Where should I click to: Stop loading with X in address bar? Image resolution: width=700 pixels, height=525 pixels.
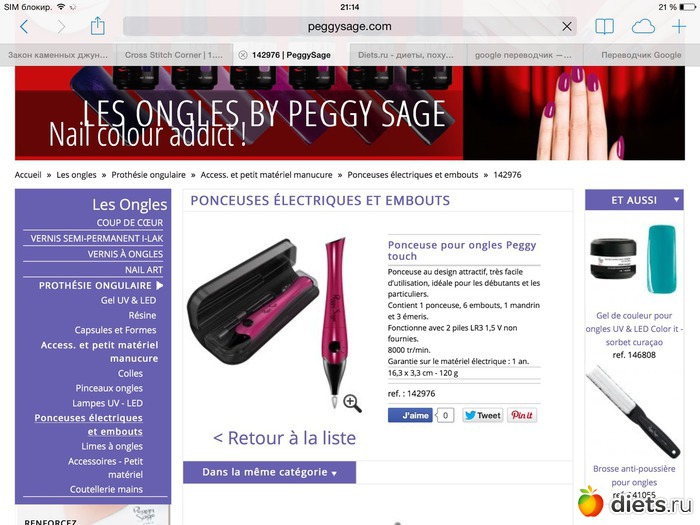pyautogui.click(x=567, y=27)
